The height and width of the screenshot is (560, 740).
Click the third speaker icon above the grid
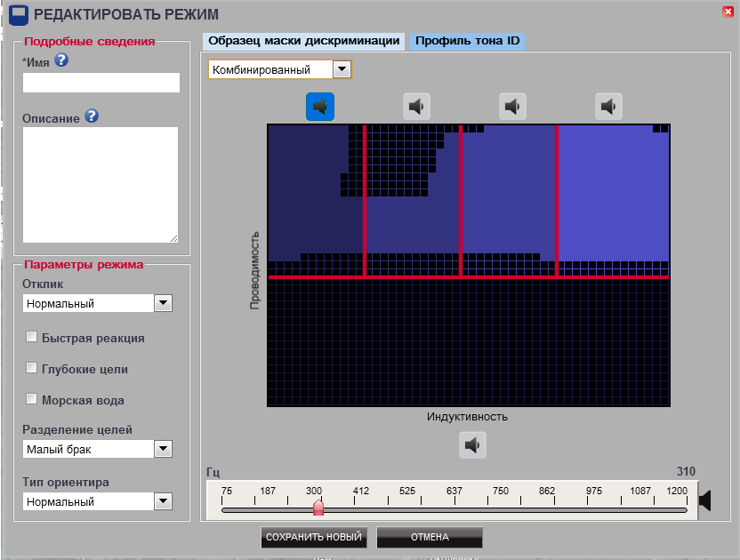512,107
